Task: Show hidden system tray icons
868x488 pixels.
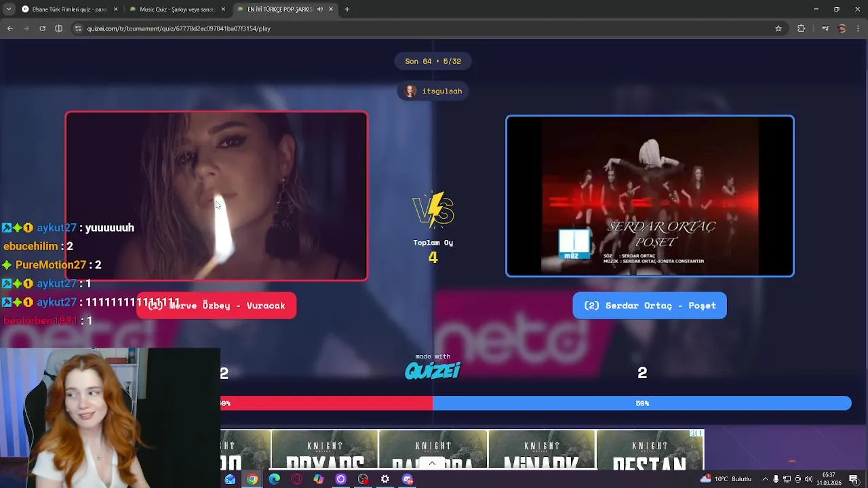Action: 765,479
